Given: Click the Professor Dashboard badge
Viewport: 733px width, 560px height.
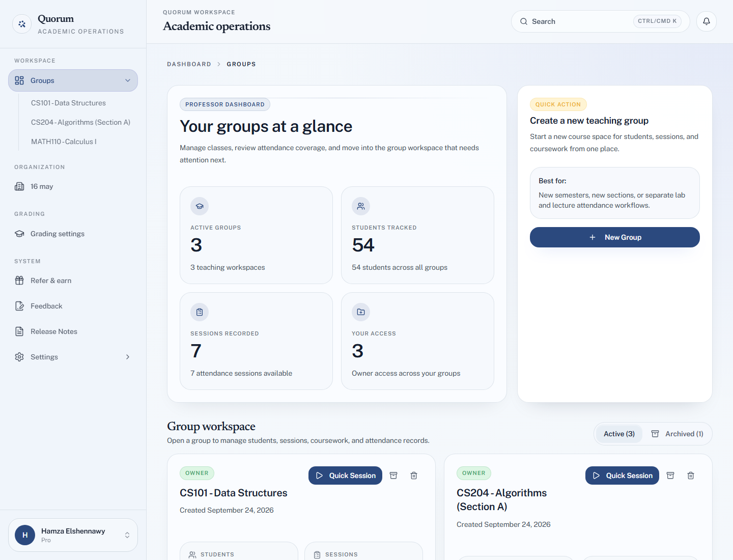Looking at the screenshot, I should 225,104.
